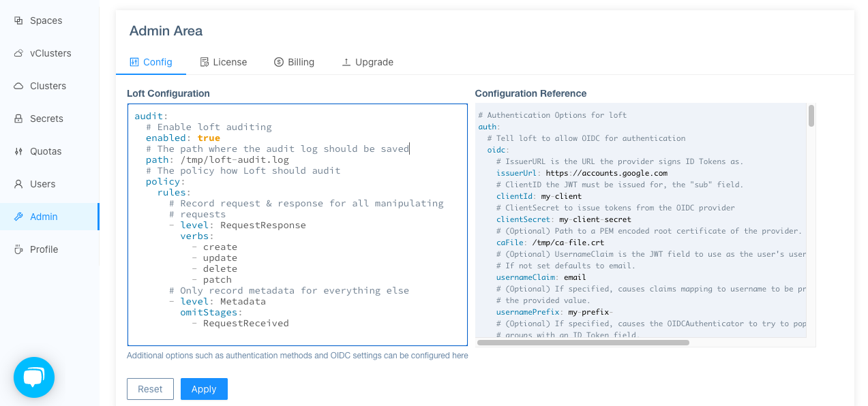Click the 'caFile: /tmp/ca-file.crt' line
Screen dimensions: 868x406
[x=550, y=243]
